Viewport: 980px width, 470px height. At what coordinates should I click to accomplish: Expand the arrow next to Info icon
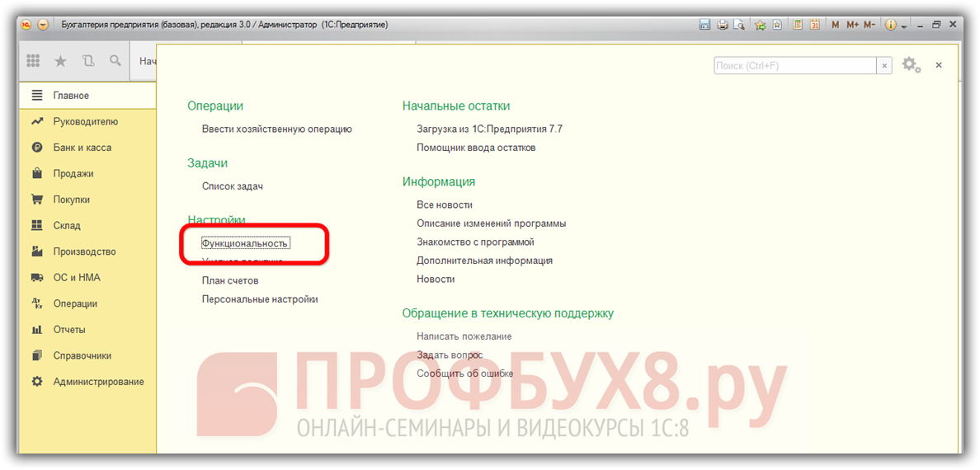pyautogui.click(x=904, y=26)
